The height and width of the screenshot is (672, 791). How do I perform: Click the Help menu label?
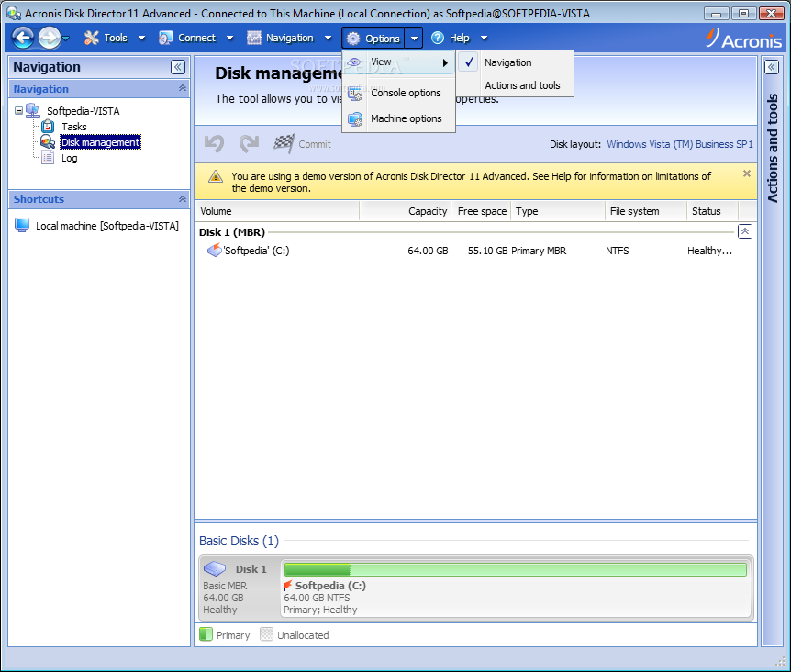click(459, 38)
